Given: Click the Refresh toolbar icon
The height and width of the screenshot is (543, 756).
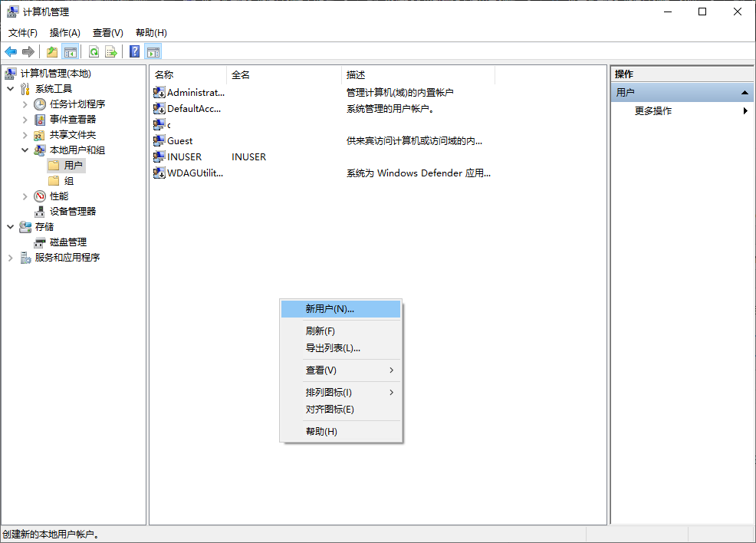Looking at the screenshot, I should pos(94,51).
